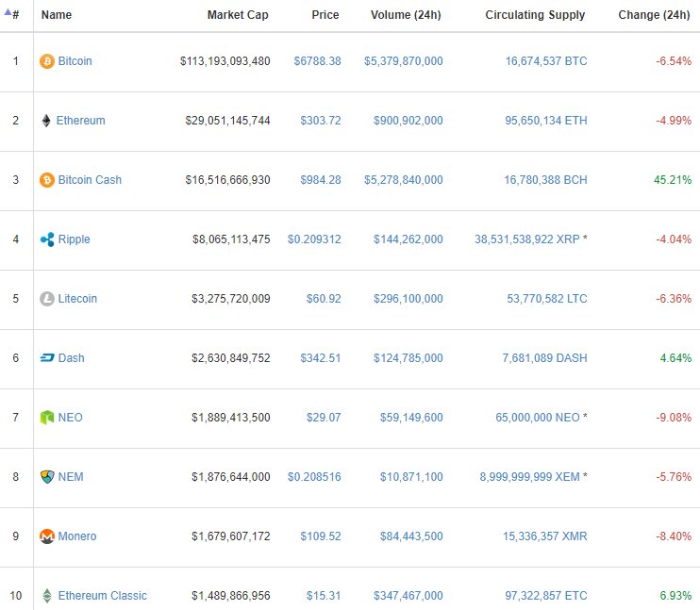The width and height of the screenshot is (700, 610).
Task: Click the Ripple logo icon
Action: [x=47, y=239]
